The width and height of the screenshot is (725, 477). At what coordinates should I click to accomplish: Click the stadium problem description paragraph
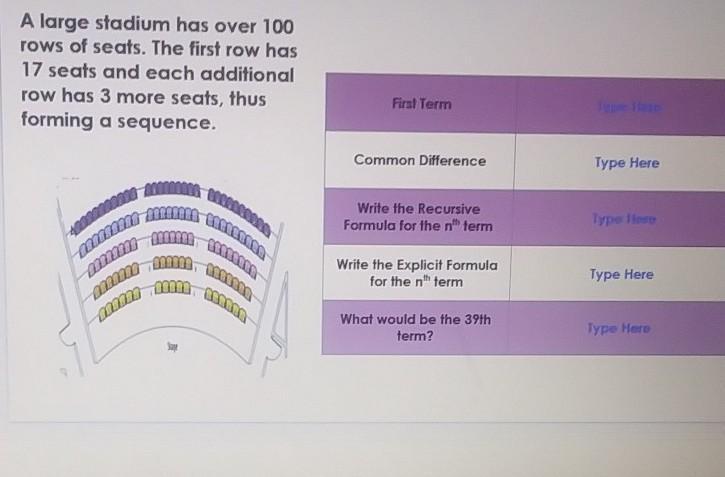pyautogui.click(x=158, y=72)
